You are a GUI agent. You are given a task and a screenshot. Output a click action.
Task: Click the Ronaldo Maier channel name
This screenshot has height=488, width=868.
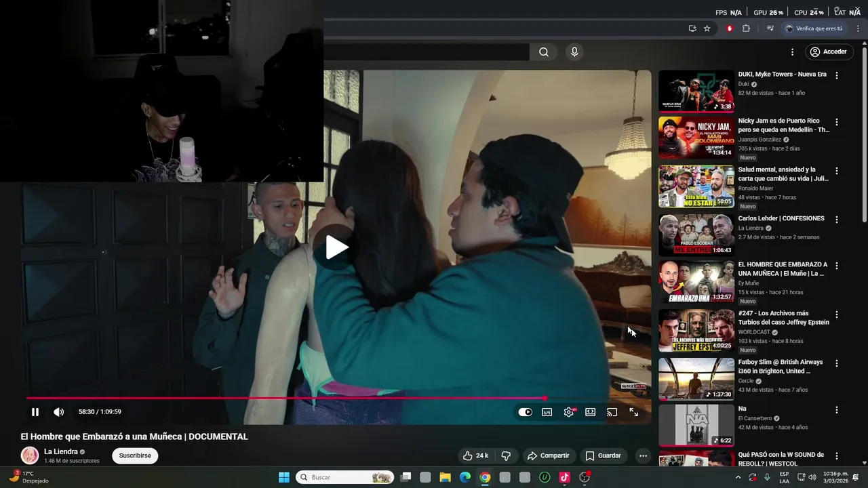(755, 188)
